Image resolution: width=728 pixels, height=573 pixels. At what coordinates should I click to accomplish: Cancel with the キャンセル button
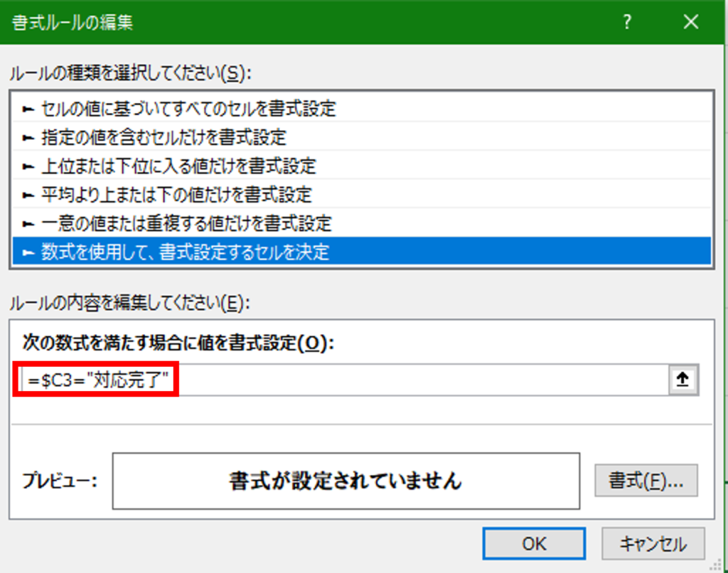(653, 544)
